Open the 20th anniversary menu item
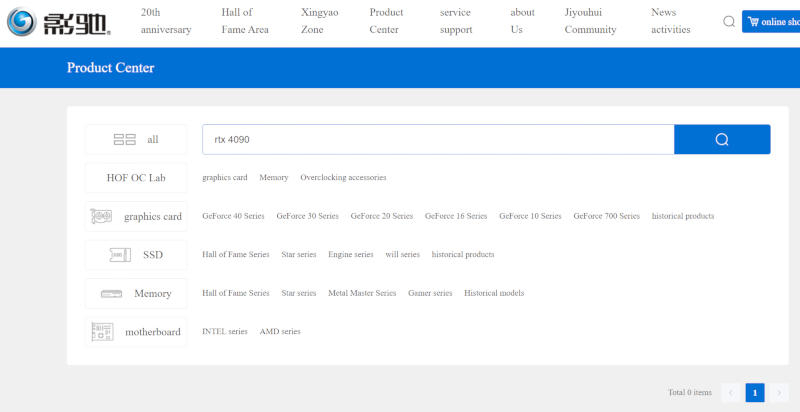The height and width of the screenshot is (412, 800). point(166,21)
